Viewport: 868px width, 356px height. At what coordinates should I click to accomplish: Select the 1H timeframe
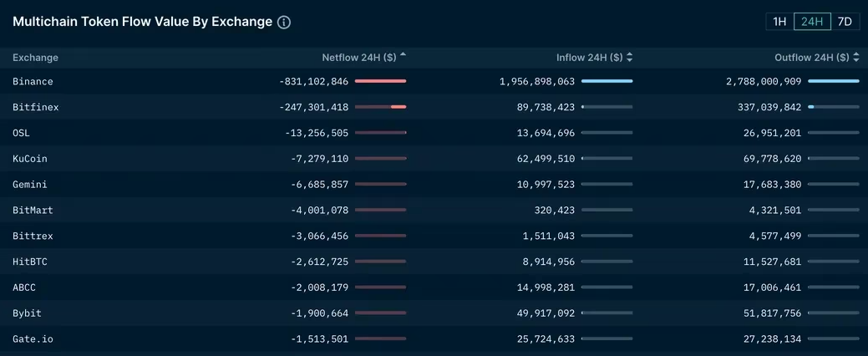tap(779, 22)
